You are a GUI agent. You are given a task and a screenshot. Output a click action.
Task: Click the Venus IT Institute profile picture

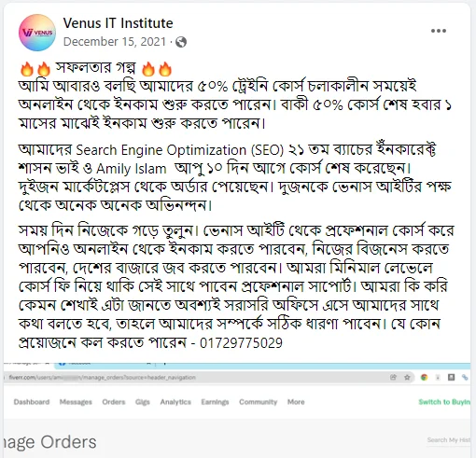tap(37, 33)
